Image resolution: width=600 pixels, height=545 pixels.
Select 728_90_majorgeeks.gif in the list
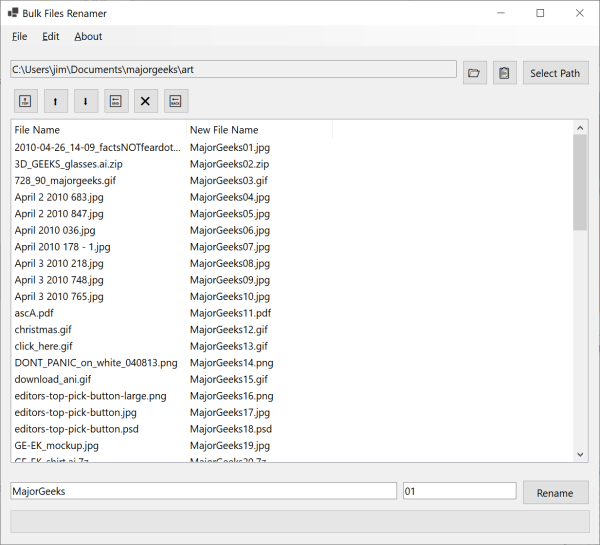[x=65, y=180]
